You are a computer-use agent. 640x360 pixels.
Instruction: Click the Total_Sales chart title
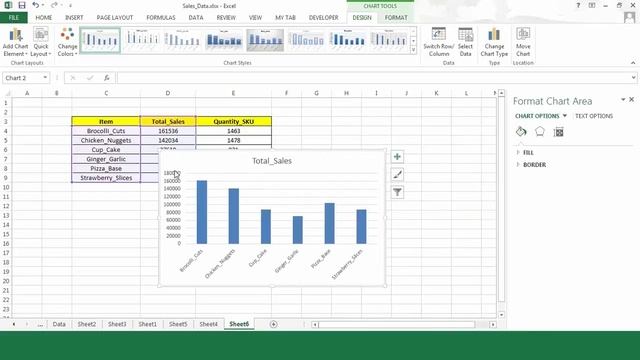tap(272, 161)
